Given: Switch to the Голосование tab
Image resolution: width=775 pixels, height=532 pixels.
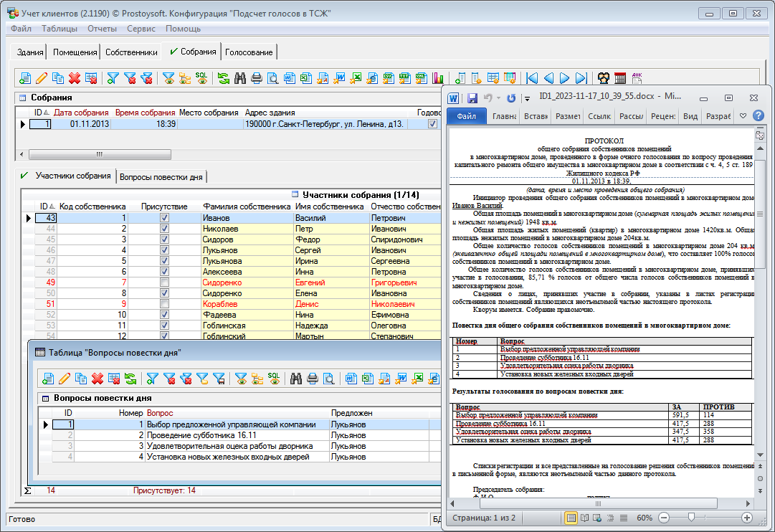Looking at the screenshot, I should [x=249, y=52].
